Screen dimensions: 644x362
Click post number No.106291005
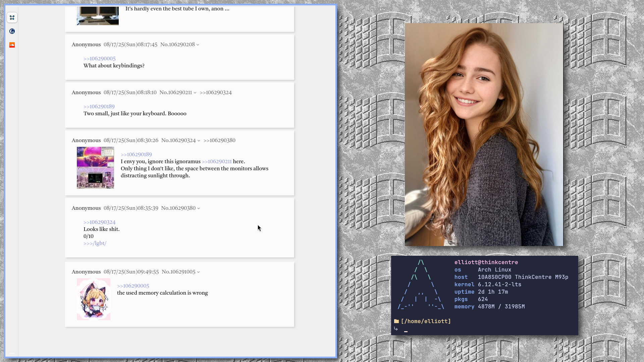[x=178, y=272]
